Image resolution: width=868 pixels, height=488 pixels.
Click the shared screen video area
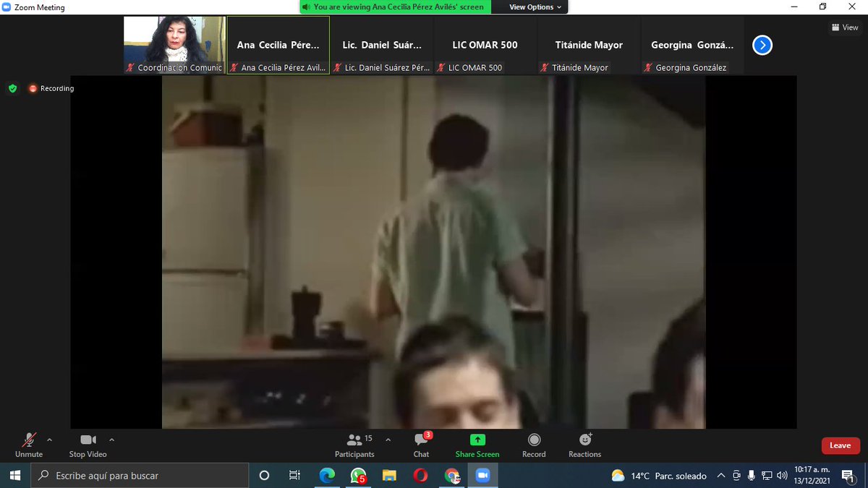click(434, 252)
